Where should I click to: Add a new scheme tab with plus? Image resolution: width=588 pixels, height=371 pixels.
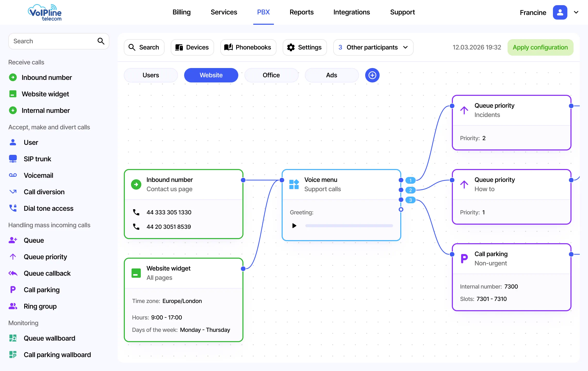pyautogui.click(x=372, y=75)
